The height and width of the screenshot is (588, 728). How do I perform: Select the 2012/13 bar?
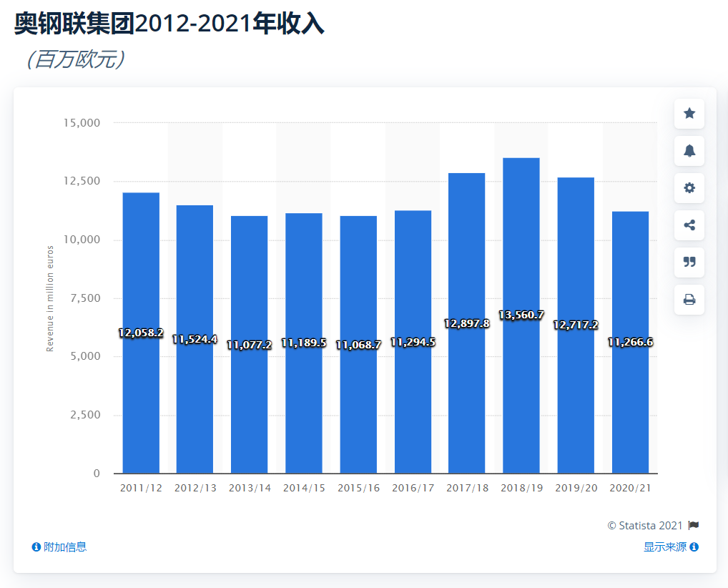195,340
